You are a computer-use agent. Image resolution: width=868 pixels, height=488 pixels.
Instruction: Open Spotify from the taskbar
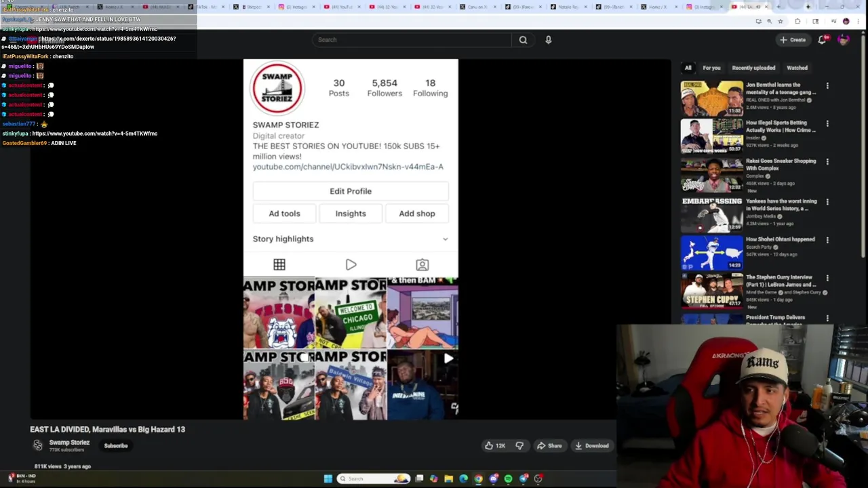[x=508, y=479]
